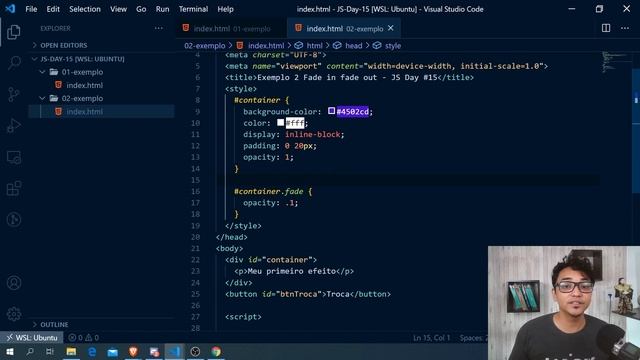Select index.html under 02-exemplo folder

[84, 111]
